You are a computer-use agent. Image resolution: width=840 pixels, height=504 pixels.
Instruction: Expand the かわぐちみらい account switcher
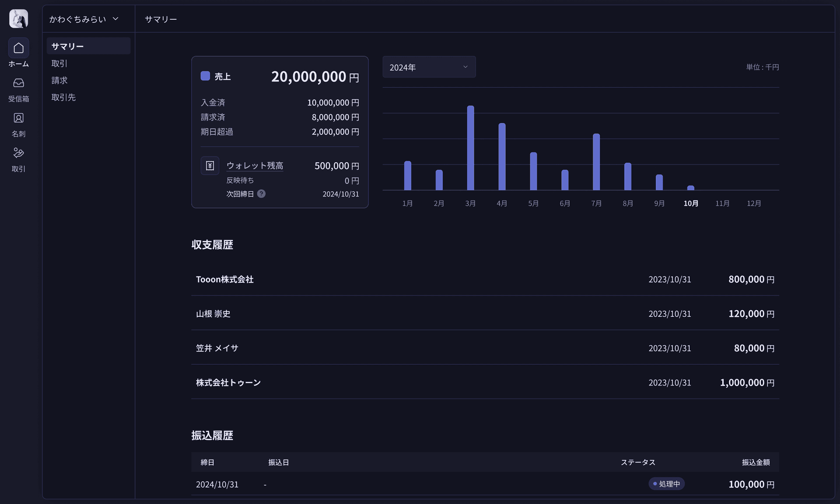pyautogui.click(x=84, y=19)
